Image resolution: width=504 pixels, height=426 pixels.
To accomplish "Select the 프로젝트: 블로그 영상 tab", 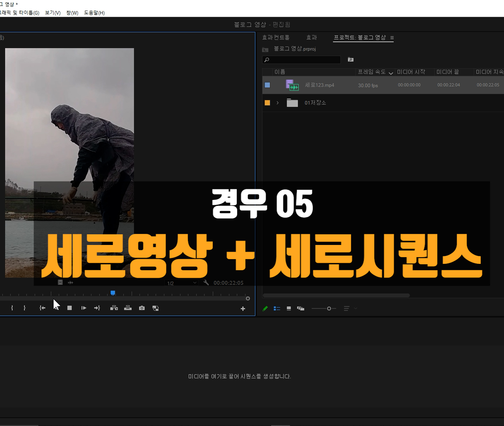I will click(x=360, y=37).
